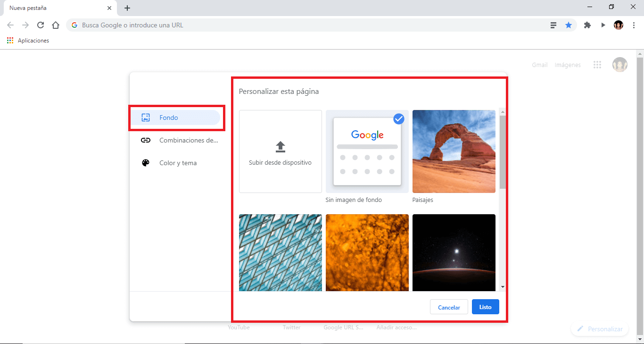This screenshot has width=644, height=344.
Task: Click the Subir desde dispositivo upload tile
Action: click(x=281, y=151)
